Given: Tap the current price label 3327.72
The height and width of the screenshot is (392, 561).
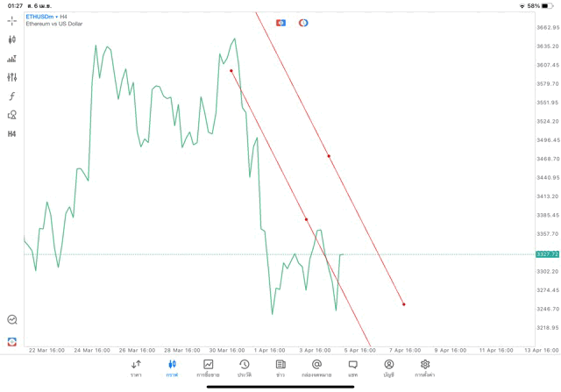Looking at the screenshot, I should coord(547,254).
